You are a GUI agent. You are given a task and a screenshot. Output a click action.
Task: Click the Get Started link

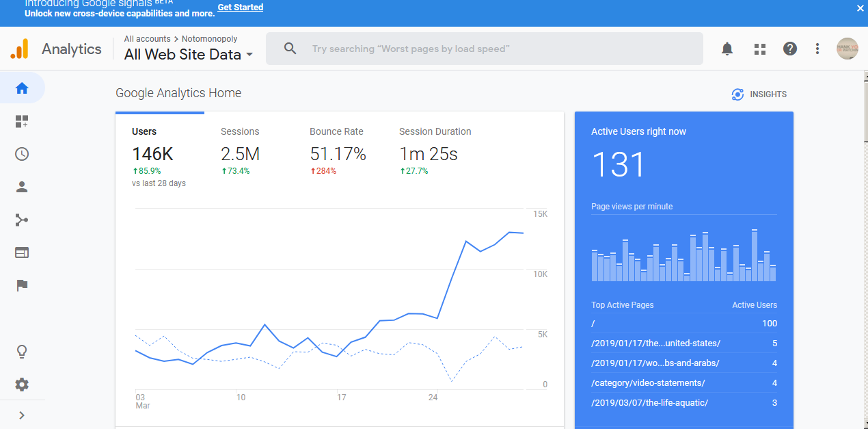[x=240, y=8]
